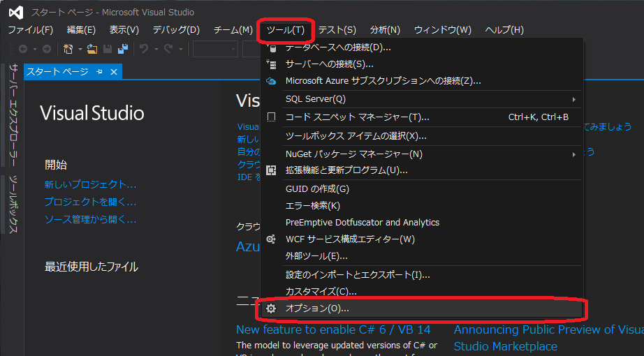Click the 新しいプロジェクト... link

(90, 184)
